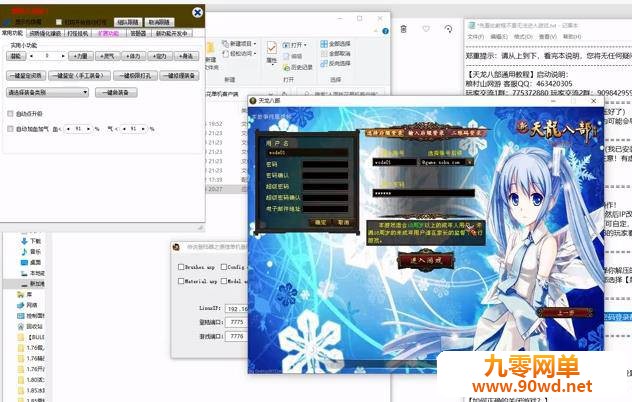The width and height of the screenshot is (632, 402).
Task: Toggle the Config checkbox in patch dialog
Action: [224, 267]
